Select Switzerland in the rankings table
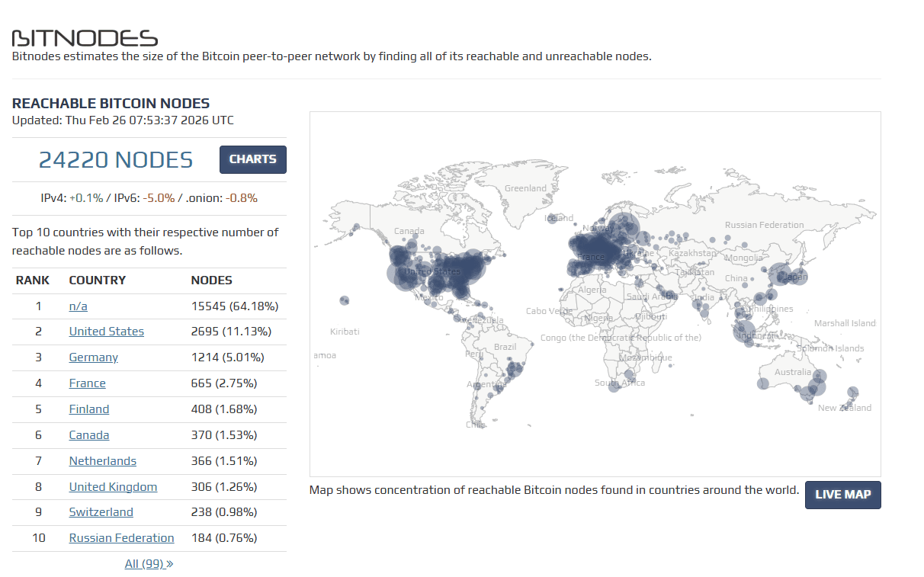Screen dimensions: 924x577 pos(101,511)
